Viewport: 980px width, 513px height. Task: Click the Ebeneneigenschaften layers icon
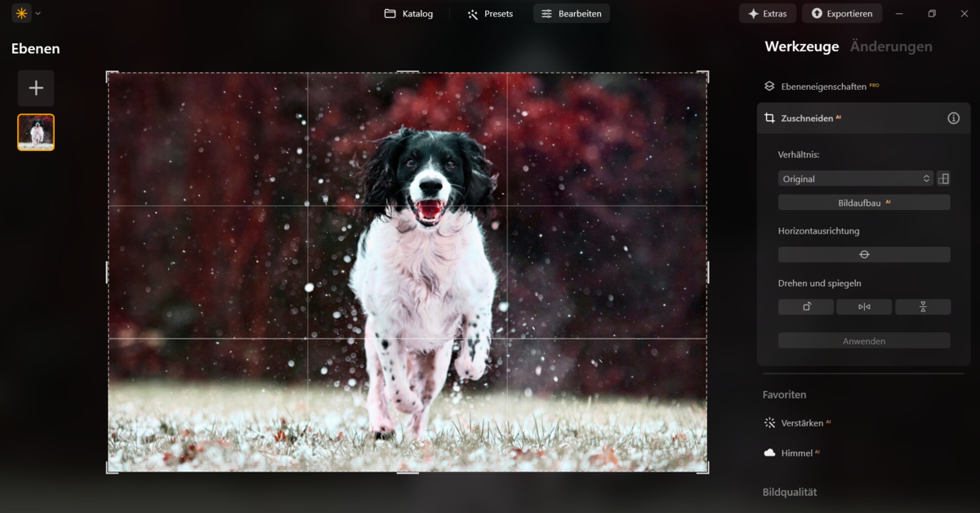(768, 86)
